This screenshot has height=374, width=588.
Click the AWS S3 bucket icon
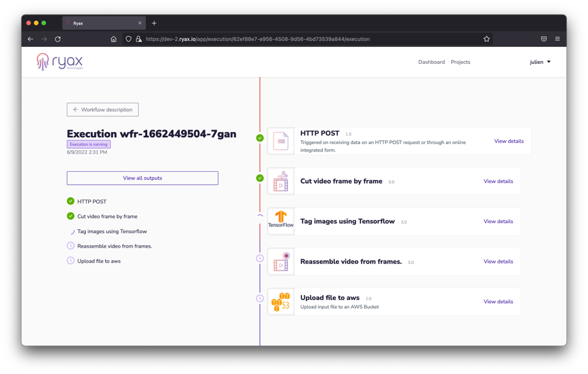coord(281,301)
